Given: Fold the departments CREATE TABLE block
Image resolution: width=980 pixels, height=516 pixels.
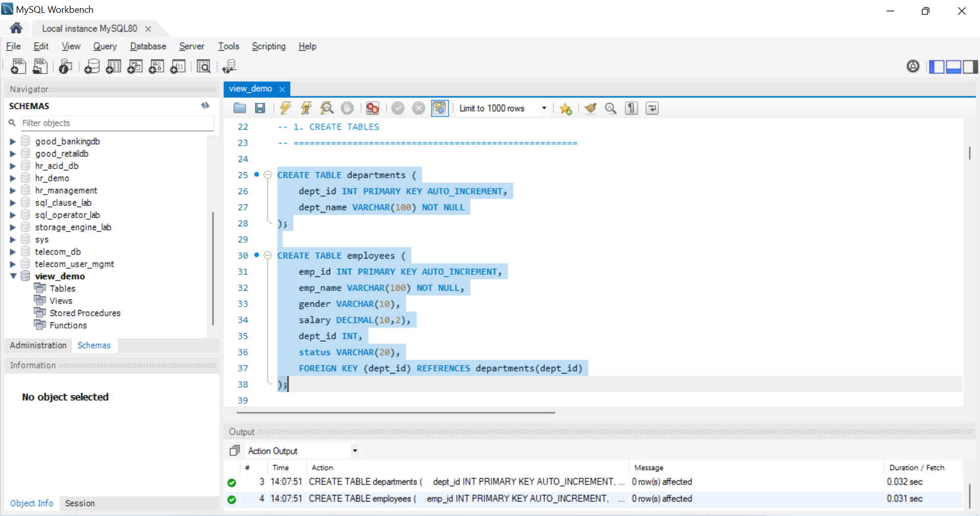Looking at the screenshot, I should coord(268,175).
